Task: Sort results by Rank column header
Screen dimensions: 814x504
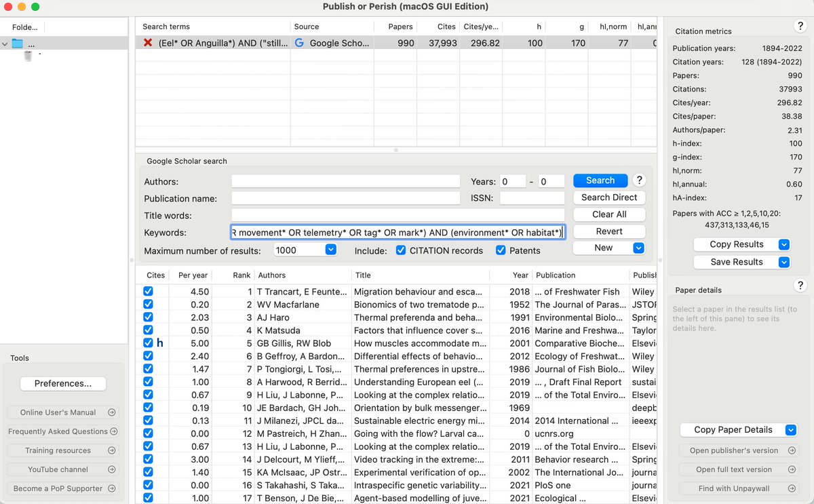Action: [241, 275]
